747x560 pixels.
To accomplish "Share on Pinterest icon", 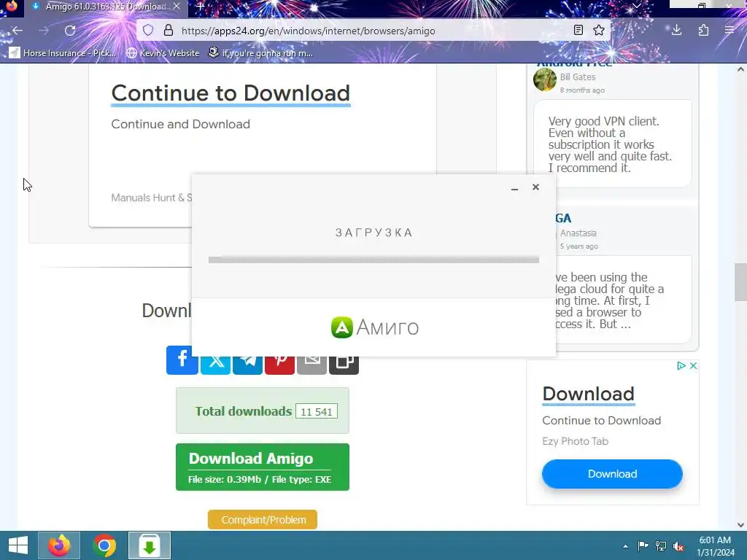I will 279,365.
